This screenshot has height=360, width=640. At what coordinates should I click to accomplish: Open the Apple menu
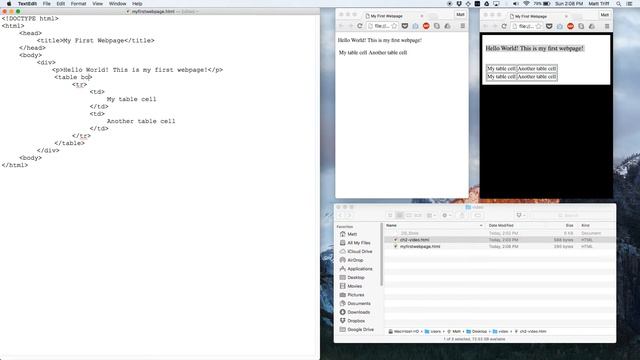(x=9, y=4)
